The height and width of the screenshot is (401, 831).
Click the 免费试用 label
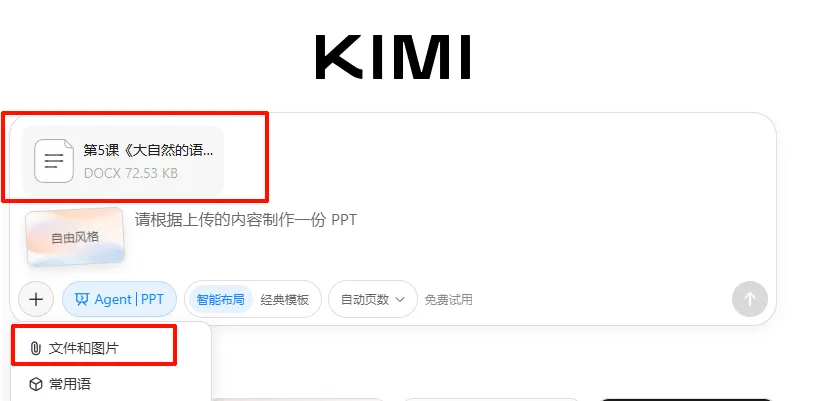pyautogui.click(x=448, y=300)
